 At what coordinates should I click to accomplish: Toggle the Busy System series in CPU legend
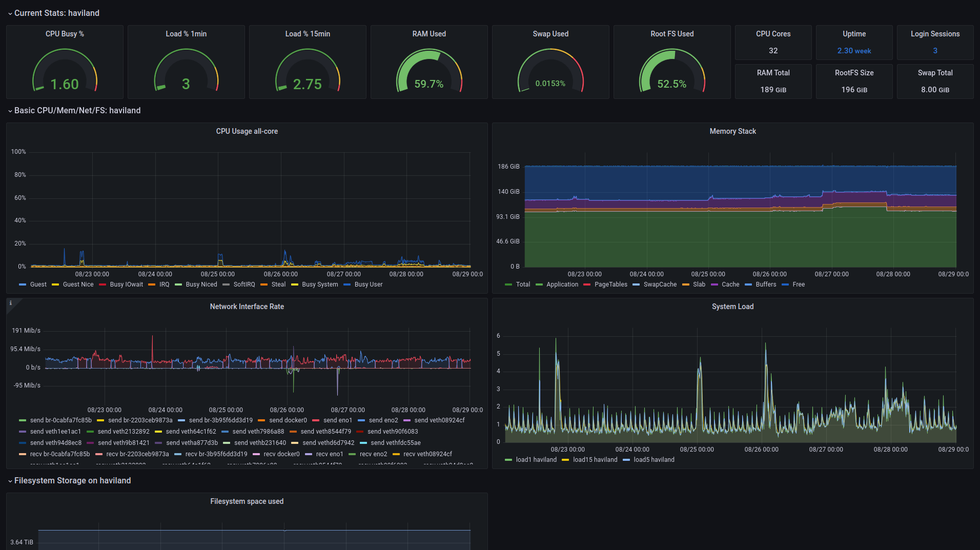320,284
